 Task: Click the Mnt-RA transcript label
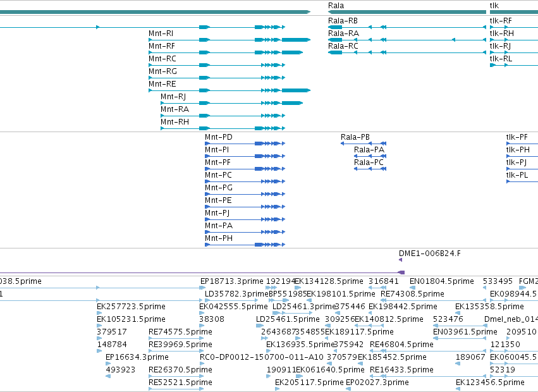tap(174, 110)
